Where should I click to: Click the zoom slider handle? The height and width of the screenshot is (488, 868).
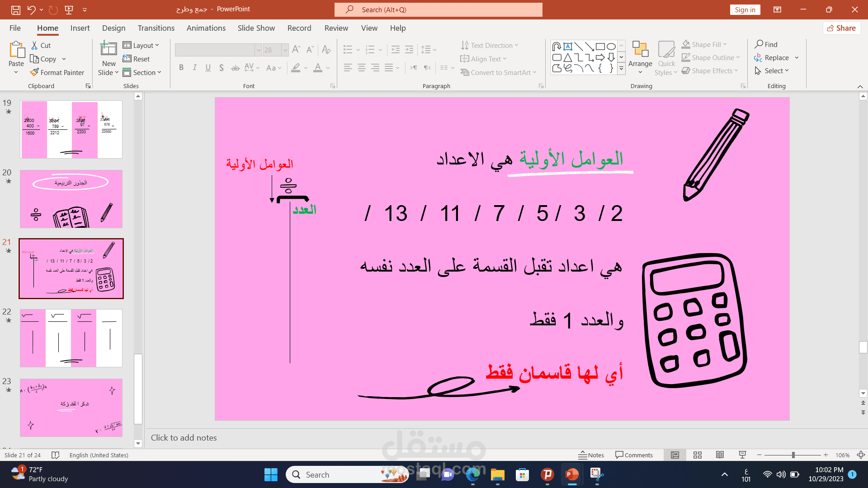793,455
